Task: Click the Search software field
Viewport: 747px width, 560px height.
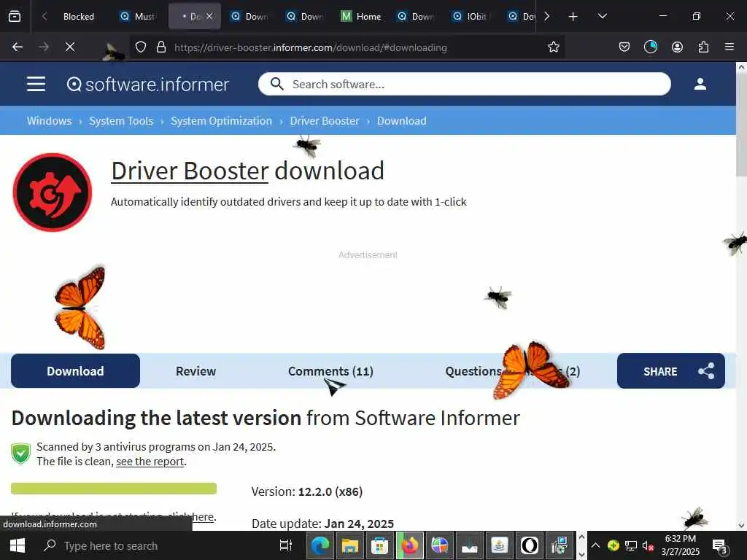Action: click(x=465, y=85)
